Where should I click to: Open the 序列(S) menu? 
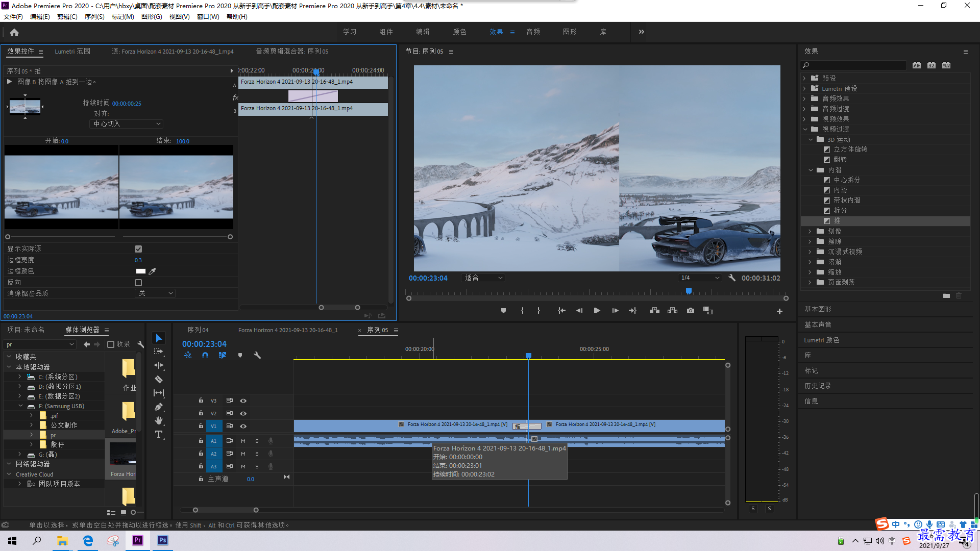(94, 16)
